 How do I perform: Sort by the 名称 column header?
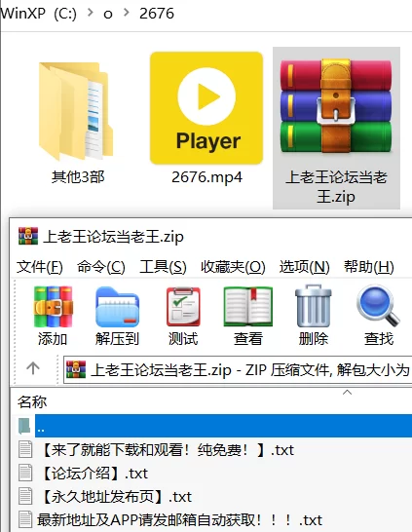point(32,402)
